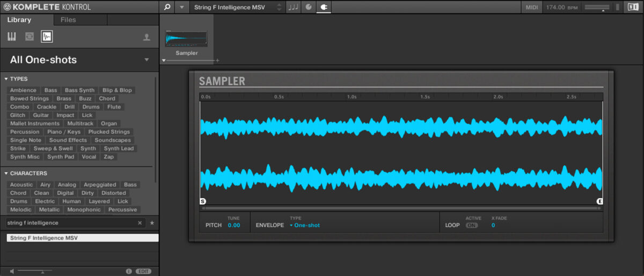The image size is (644, 276).
Task: Click the Komplete Kontrol logo
Action: (47, 7)
